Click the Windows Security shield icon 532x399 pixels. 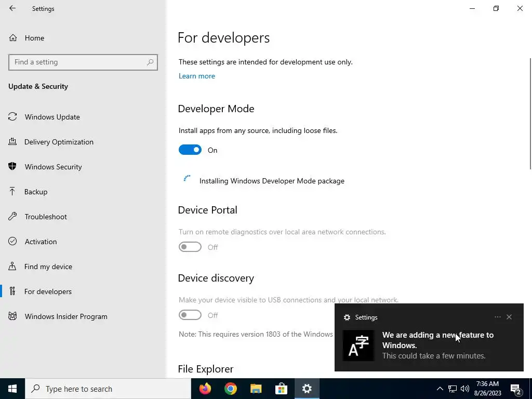12,166
